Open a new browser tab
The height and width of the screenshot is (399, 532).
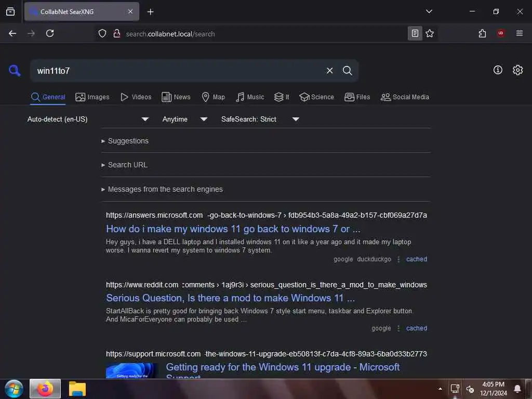pos(150,12)
